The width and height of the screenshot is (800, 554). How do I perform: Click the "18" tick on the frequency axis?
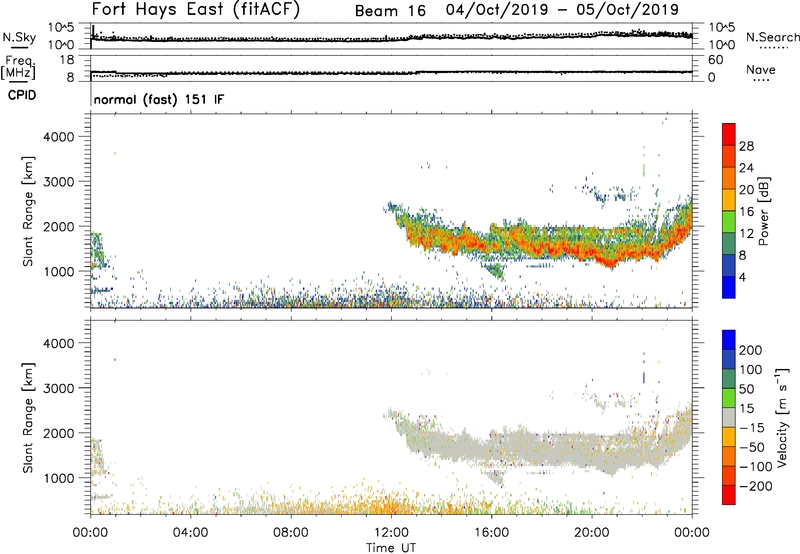point(67,60)
